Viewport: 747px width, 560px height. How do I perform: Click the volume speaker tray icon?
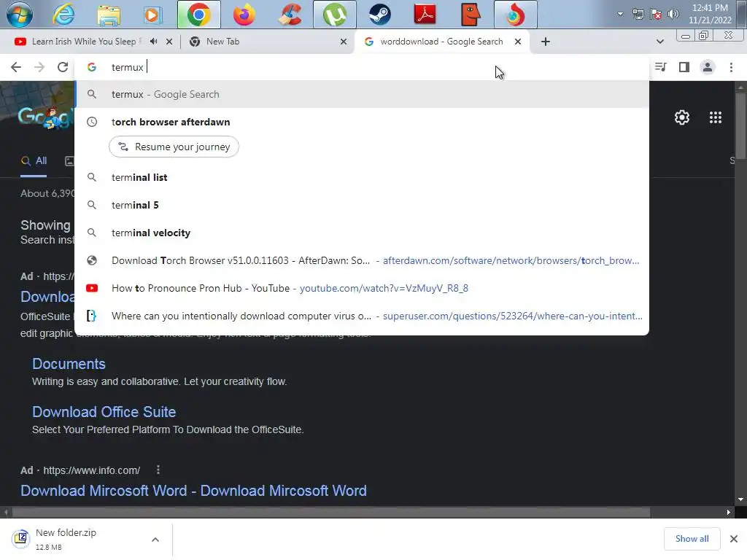(x=673, y=14)
